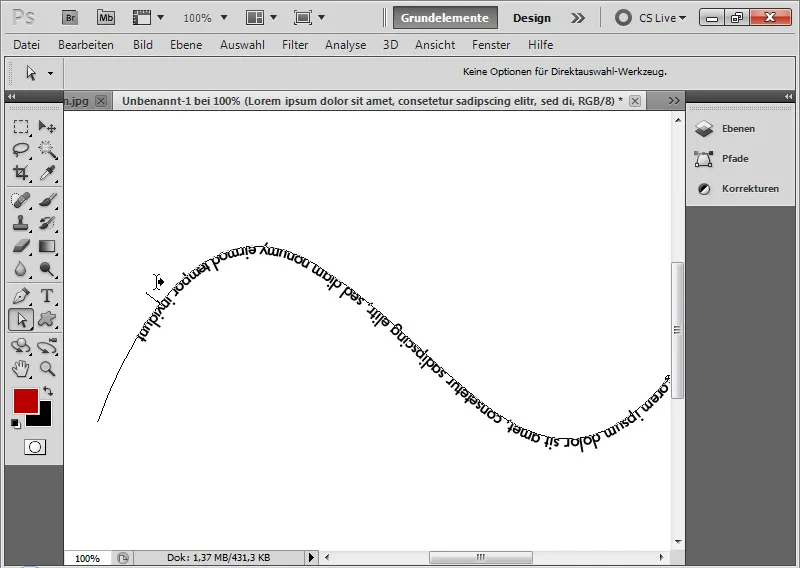Screen dimensions: 800x568
Task: Select the Healing Brush tool
Action: (x=21, y=200)
